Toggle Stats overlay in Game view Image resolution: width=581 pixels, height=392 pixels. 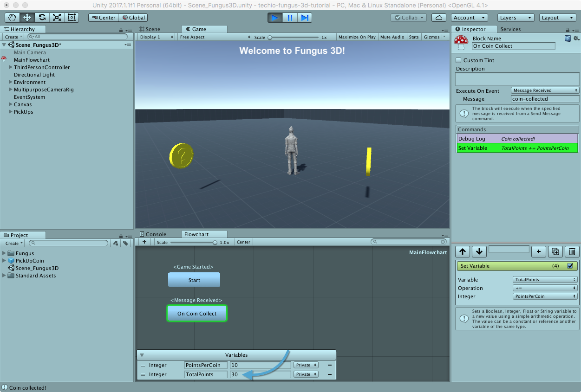tap(414, 37)
